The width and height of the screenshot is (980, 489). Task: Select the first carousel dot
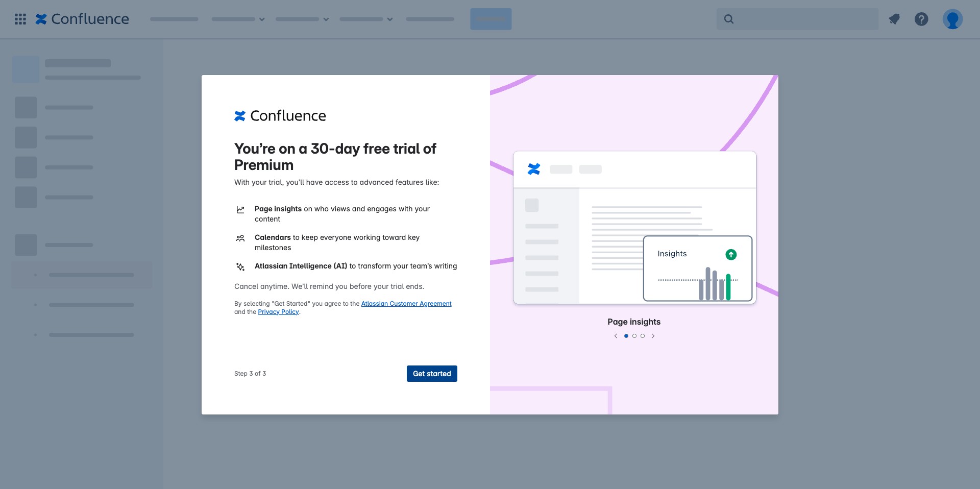pyautogui.click(x=626, y=336)
